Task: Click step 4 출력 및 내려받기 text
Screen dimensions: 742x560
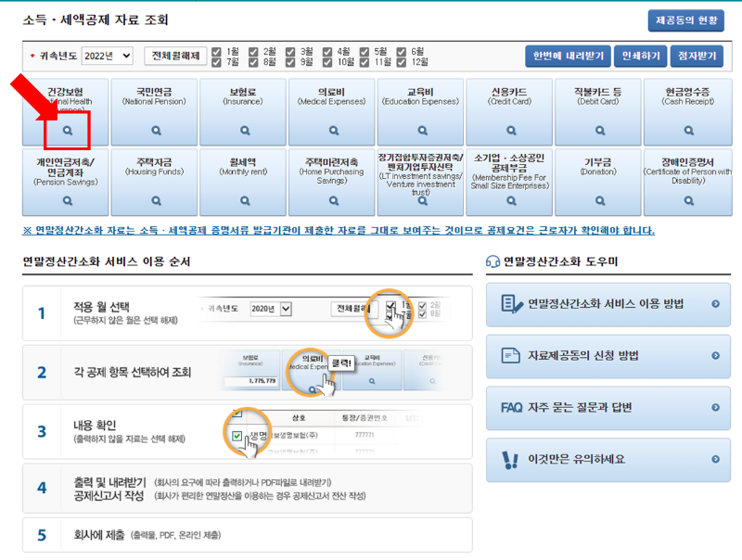Action: tap(109, 482)
